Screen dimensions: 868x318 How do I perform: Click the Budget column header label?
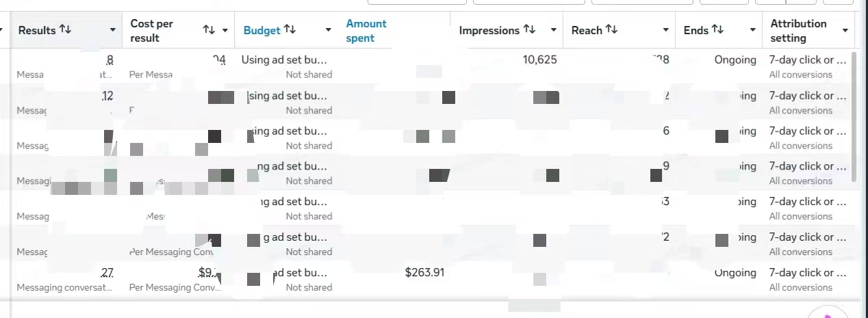point(262,31)
